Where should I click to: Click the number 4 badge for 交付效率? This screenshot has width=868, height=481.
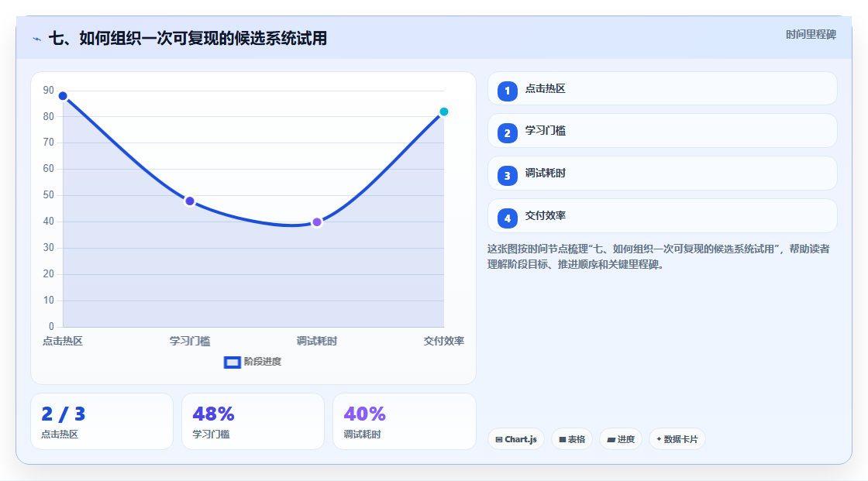click(x=507, y=218)
